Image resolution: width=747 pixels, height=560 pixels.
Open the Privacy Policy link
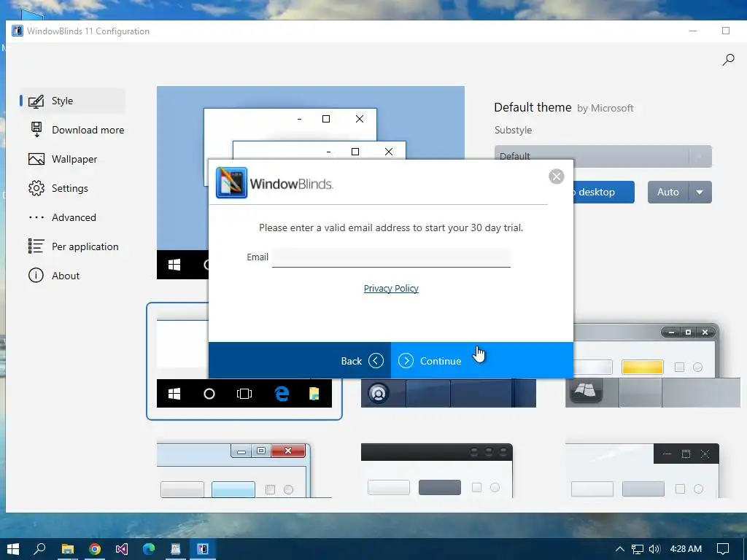pyautogui.click(x=391, y=289)
